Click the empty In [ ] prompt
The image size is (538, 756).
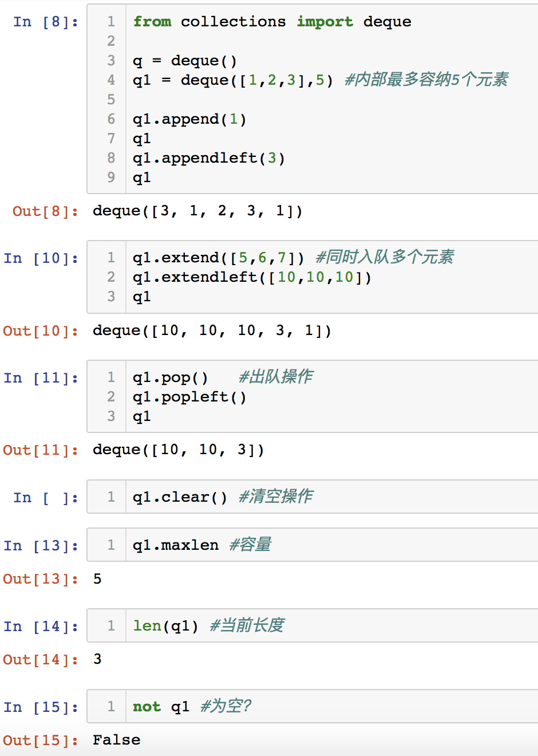pyautogui.click(x=46, y=498)
